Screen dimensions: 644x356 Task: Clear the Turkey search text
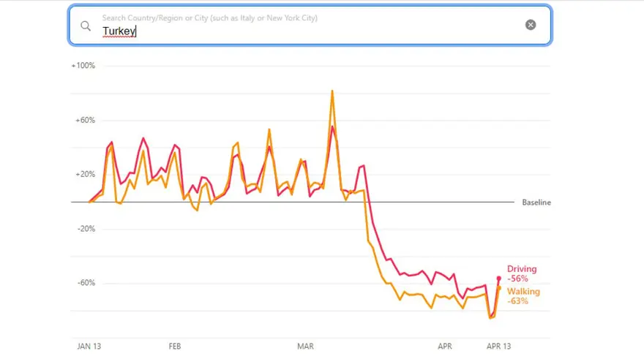531,25
